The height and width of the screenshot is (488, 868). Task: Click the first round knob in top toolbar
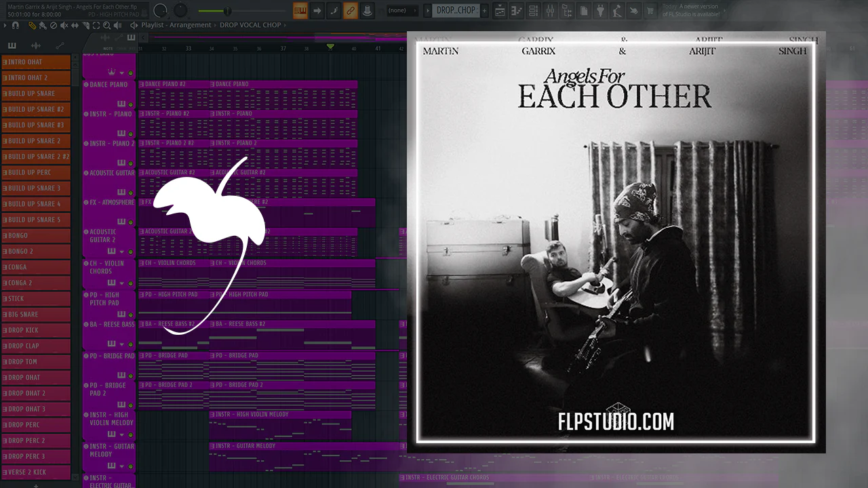[161, 10]
